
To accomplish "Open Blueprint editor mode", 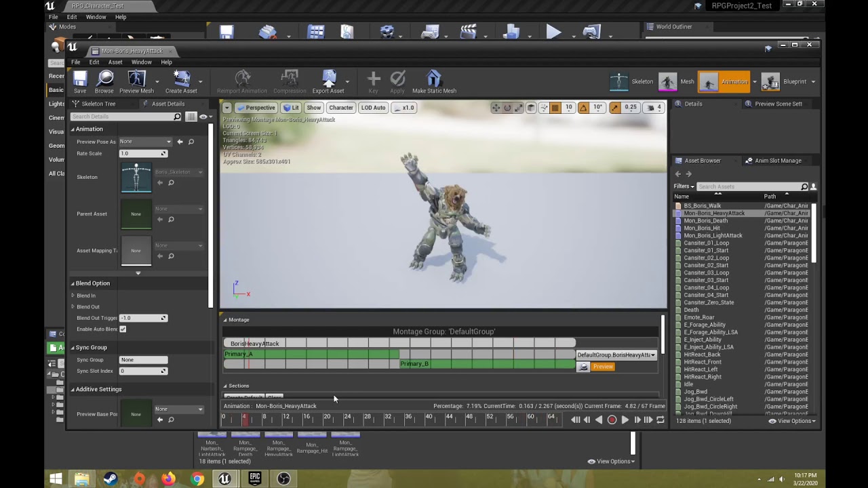I will pos(785,82).
